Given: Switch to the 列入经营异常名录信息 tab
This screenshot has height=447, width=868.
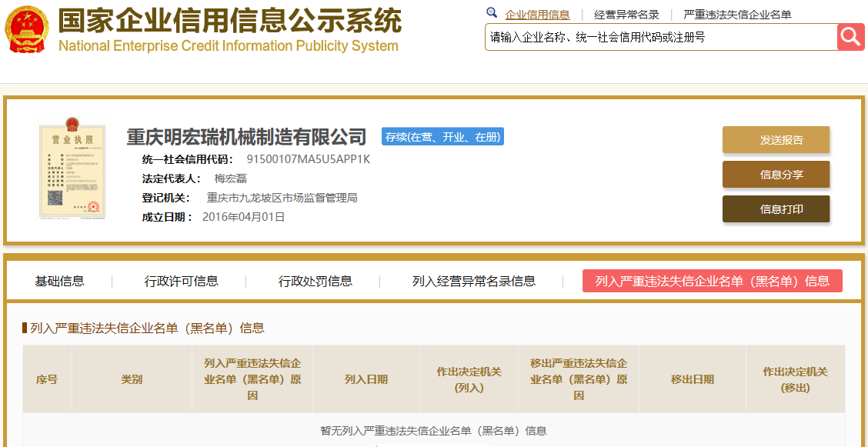Looking at the screenshot, I should (474, 281).
